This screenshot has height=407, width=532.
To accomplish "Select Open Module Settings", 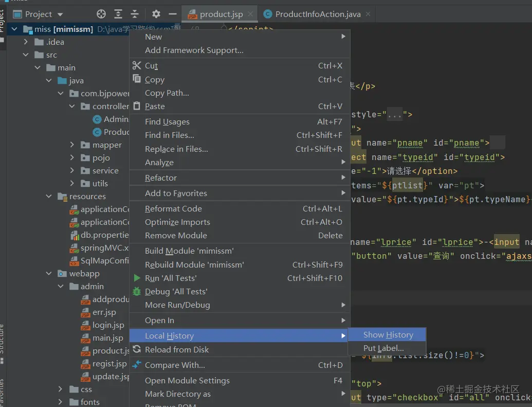I will tap(240, 380).
